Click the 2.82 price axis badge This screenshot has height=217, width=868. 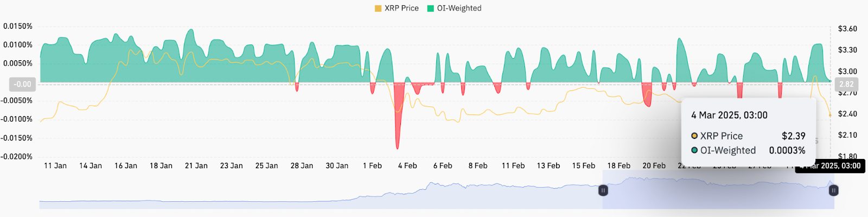click(x=846, y=84)
